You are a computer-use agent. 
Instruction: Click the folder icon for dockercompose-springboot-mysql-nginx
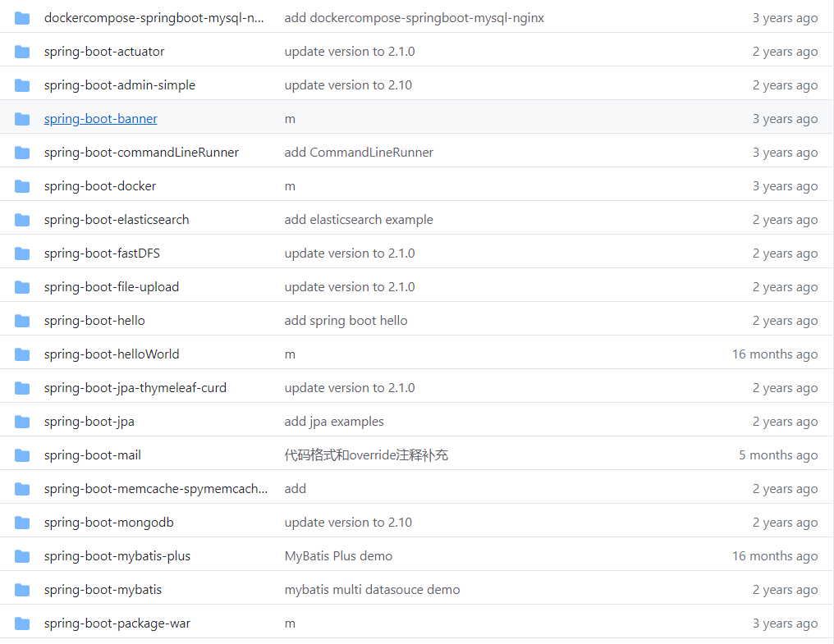pyautogui.click(x=22, y=18)
